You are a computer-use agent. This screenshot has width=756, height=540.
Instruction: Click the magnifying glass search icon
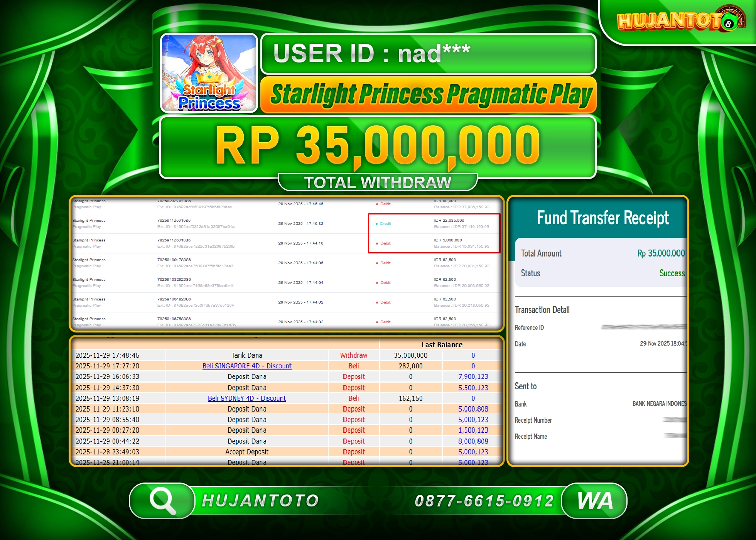[x=162, y=500]
